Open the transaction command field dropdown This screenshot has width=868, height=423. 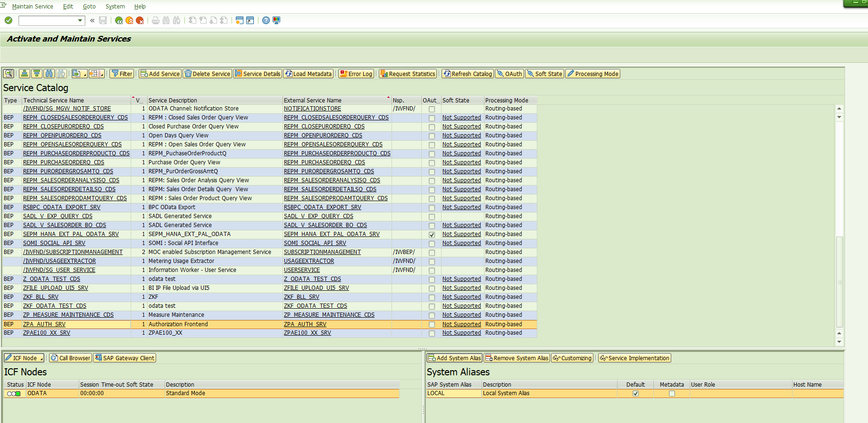80,20
